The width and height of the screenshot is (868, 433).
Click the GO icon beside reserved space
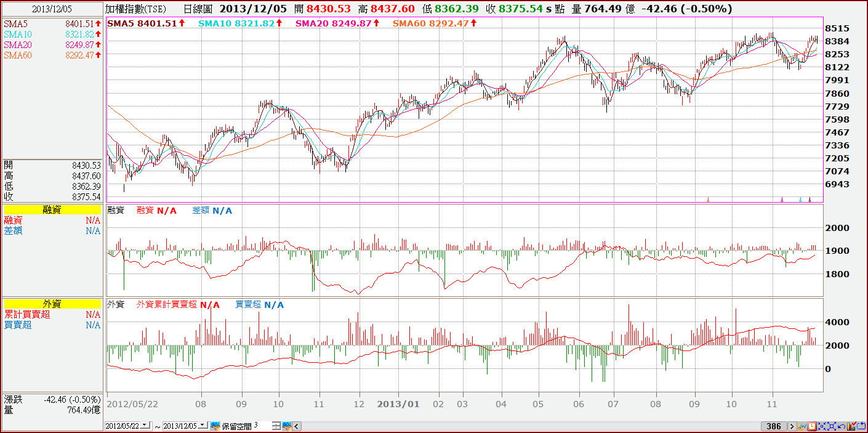pyautogui.click(x=287, y=426)
